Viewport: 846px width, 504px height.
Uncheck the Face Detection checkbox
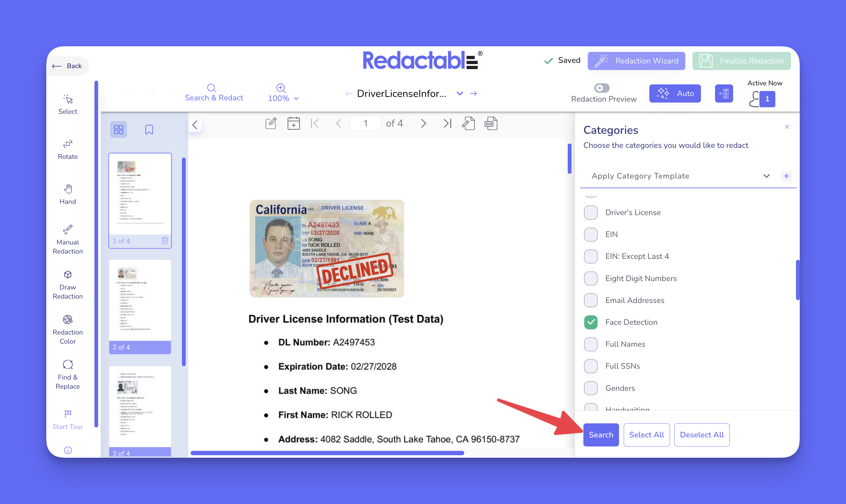(591, 322)
